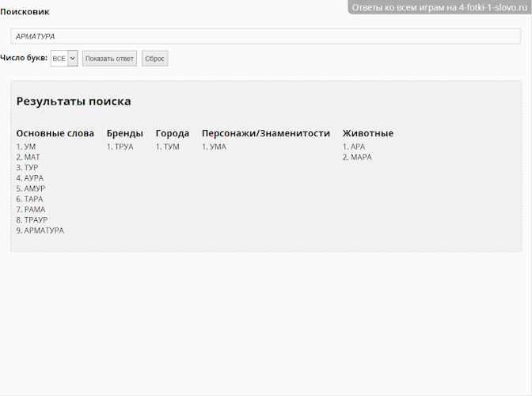Click the Персонажи/Знаменитости column heading
This screenshot has height=396, width=532.
point(266,133)
